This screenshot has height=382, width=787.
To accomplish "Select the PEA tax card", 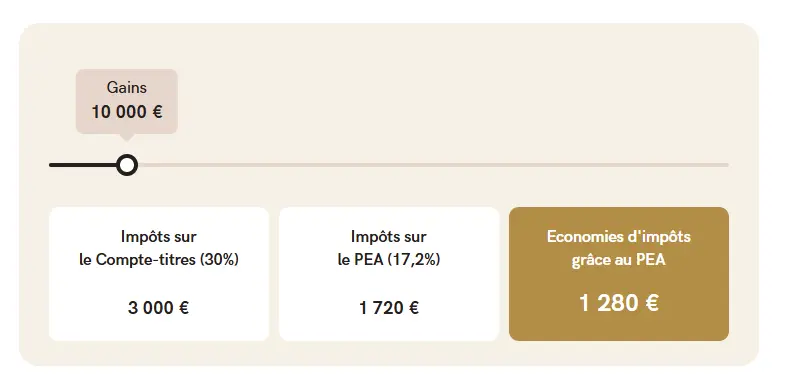I will [x=389, y=274].
